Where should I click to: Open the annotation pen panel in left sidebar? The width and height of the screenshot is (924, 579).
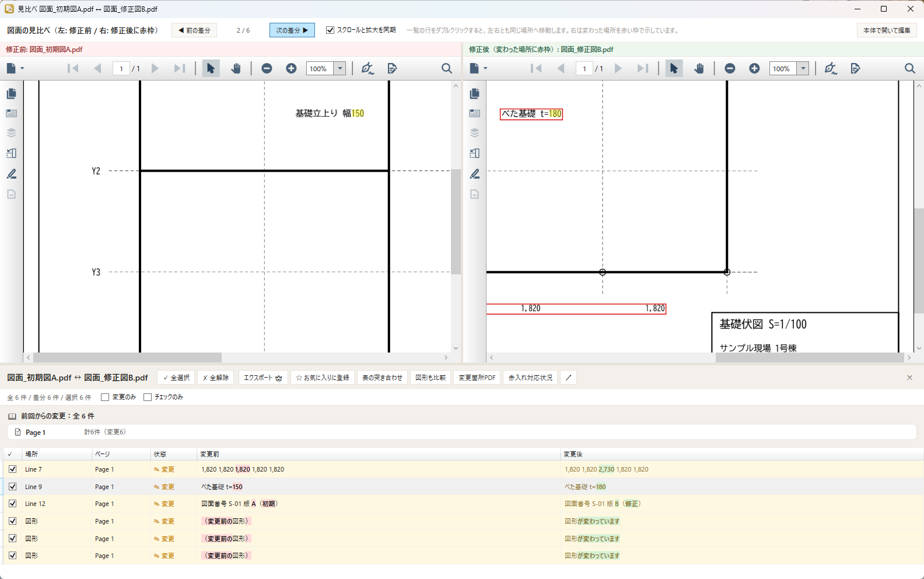click(x=12, y=174)
